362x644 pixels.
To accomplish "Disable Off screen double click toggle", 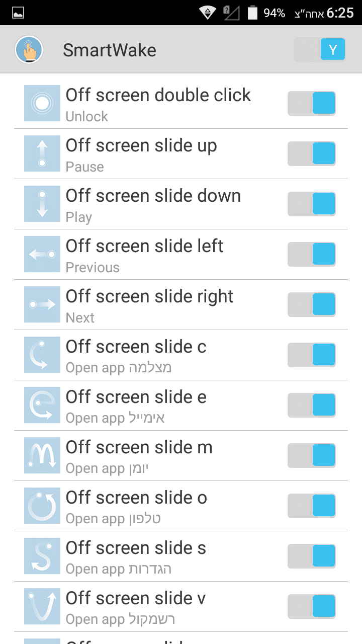I will coord(312,104).
